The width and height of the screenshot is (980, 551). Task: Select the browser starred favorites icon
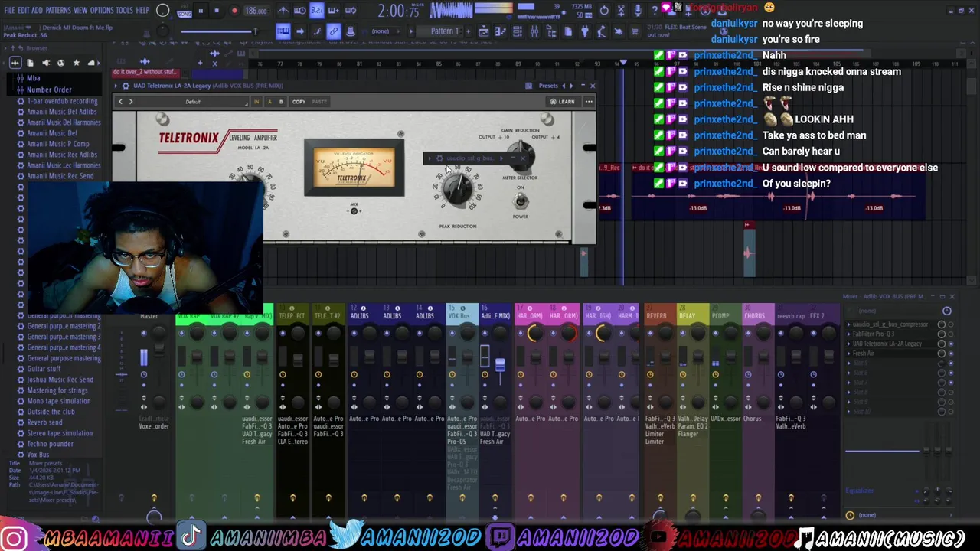click(x=77, y=63)
